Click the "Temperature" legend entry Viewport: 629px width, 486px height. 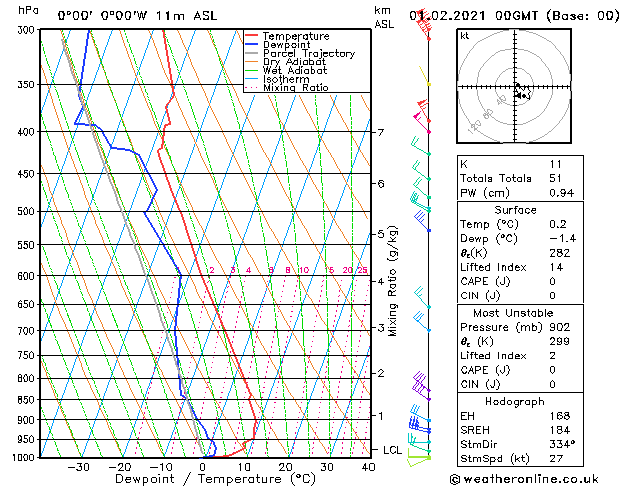tap(296, 36)
